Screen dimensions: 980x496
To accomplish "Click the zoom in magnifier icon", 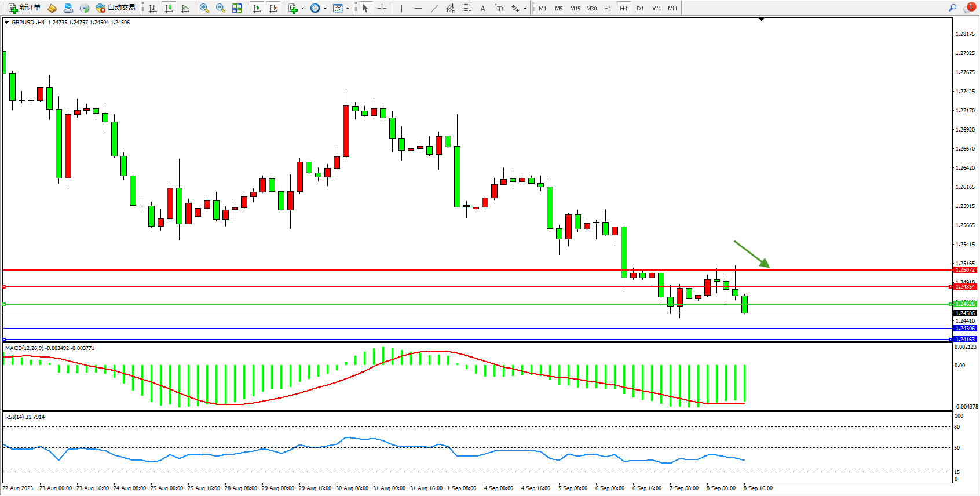I will [204, 8].
